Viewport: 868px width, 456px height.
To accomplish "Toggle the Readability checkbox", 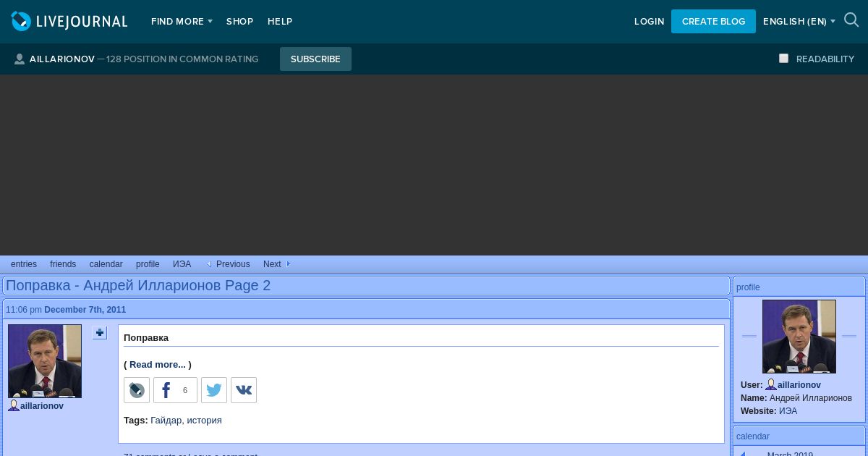I will coord(783,58).
